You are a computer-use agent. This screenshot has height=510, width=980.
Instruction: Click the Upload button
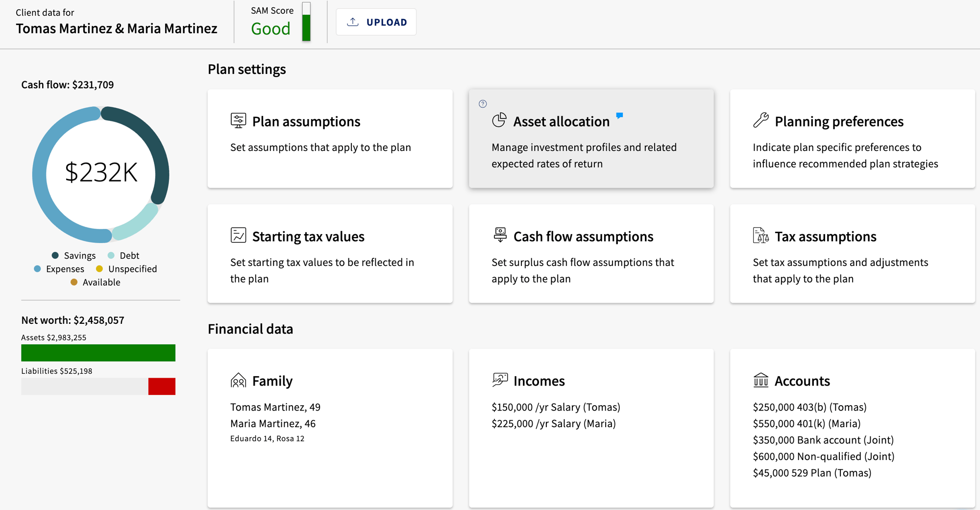(x=376, y=22)
